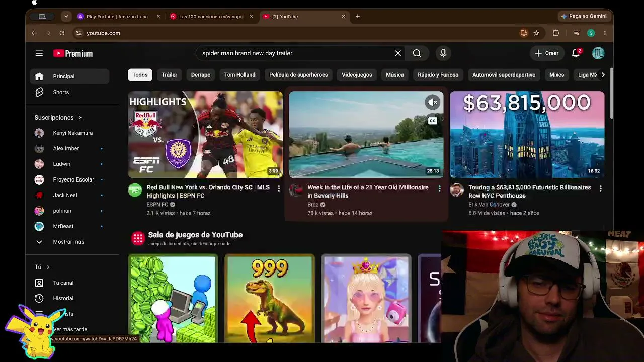Go back with the browser back arrow
The height and width of the screenshot is (362, 644).
tap(34, 33)
